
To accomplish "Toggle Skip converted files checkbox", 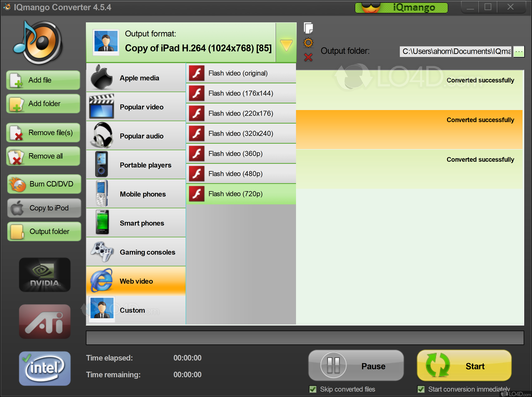I will click(313, 389).
